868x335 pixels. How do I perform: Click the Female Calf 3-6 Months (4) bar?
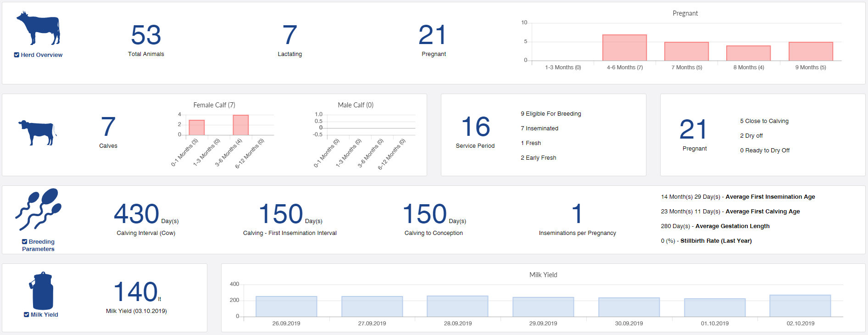(241, 125)
